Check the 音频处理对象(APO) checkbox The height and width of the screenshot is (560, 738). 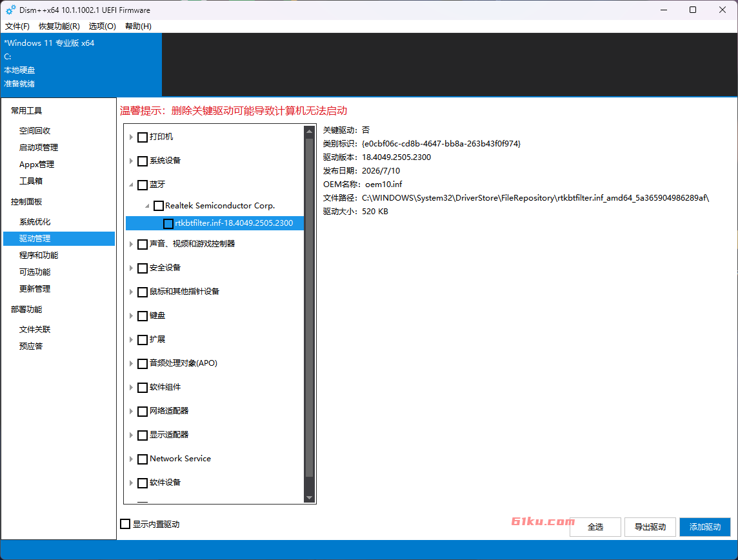pyautogui.click(x=143, y=364)
